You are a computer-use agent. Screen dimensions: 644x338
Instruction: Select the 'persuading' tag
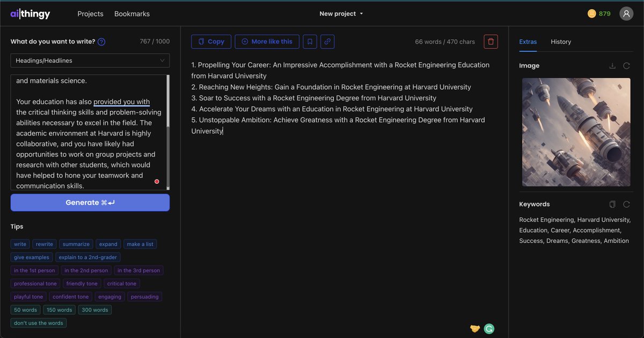tap(145, 297)
